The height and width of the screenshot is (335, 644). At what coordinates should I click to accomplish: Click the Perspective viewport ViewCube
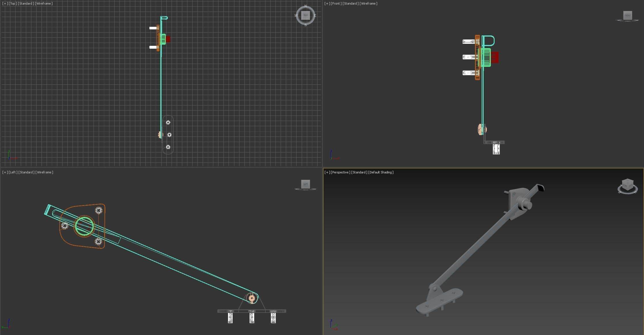point(628,185)
